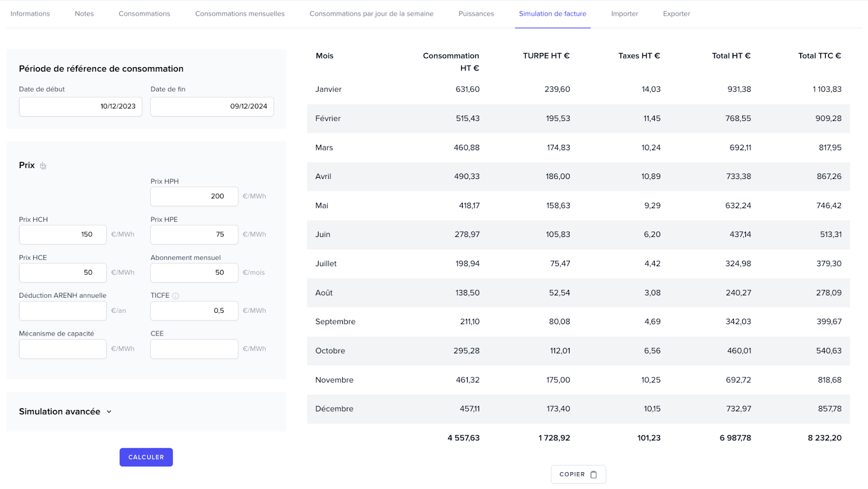
Task: Click the Prix HPE input field
Action: 194,234
